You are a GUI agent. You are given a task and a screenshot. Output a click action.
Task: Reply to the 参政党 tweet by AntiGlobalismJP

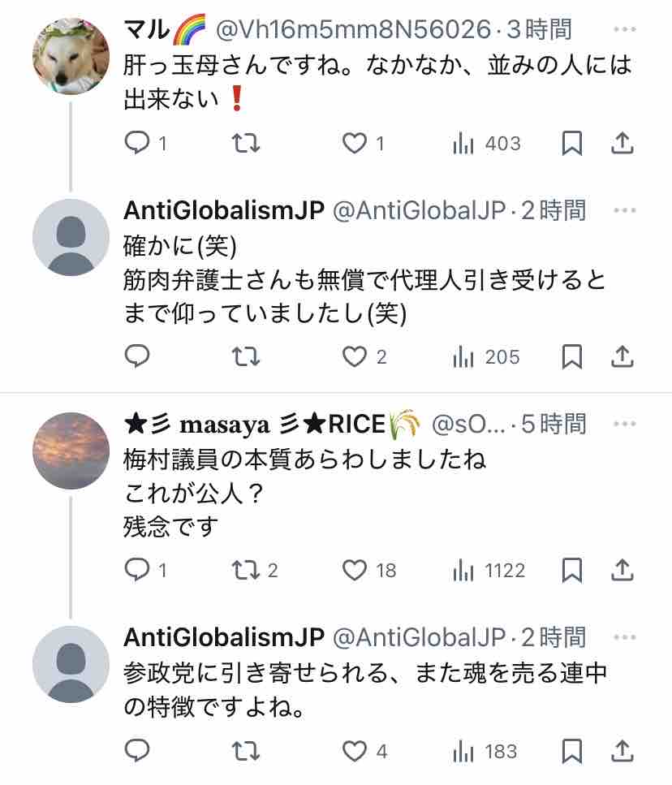tap(137, 750)
